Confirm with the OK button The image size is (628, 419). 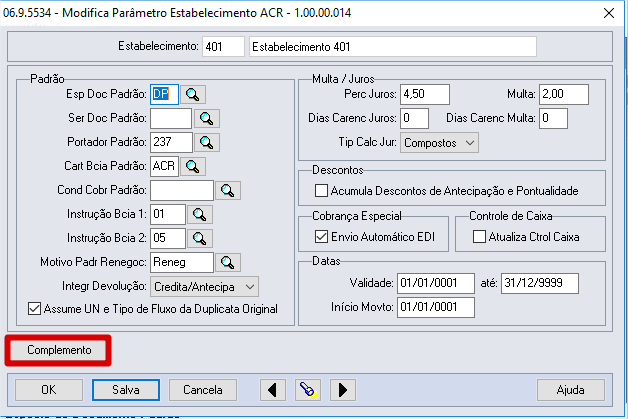(x=49, y=390)
